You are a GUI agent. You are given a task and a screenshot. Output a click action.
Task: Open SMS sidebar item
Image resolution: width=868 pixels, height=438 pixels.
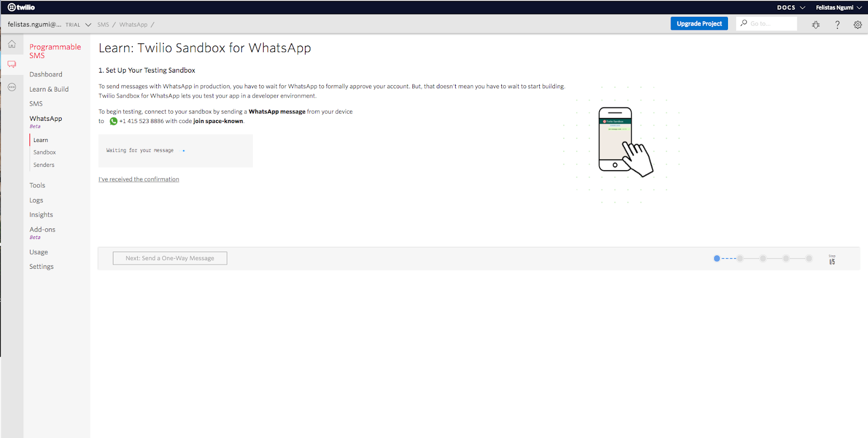(x=36, y=104)
